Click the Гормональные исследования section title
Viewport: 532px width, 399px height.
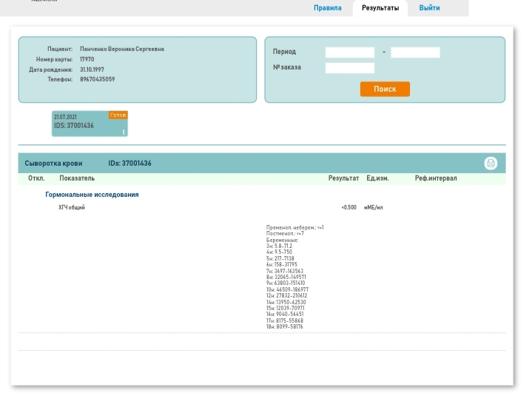pyautogui.click(x=92, y=195)
